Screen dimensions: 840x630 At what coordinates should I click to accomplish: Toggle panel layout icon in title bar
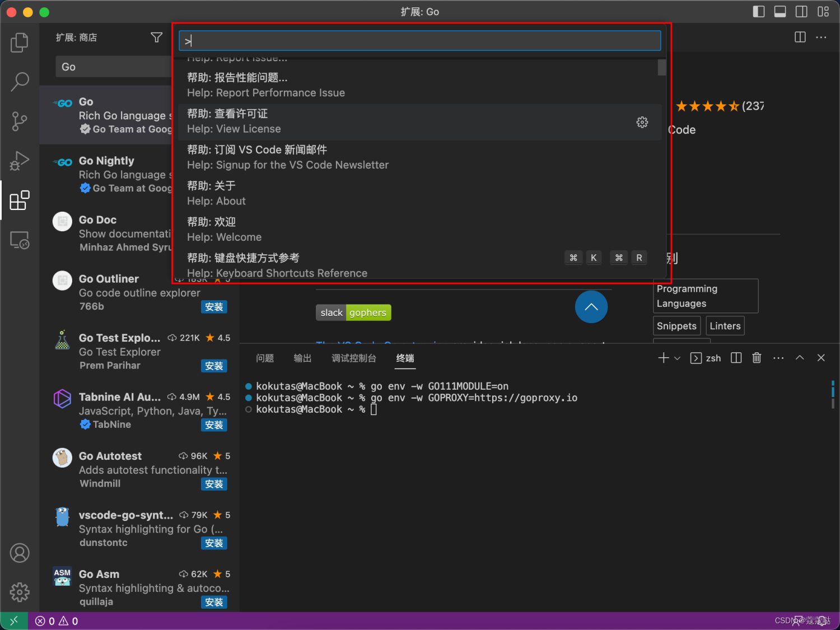click(780, 12)
